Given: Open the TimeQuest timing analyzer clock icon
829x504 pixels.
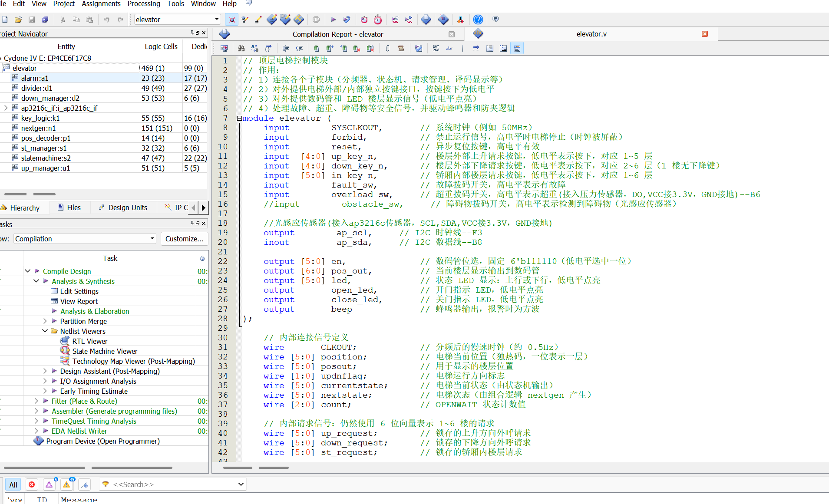Looking at the screenshot, I should pyautogui.click(x=378, y=20).
